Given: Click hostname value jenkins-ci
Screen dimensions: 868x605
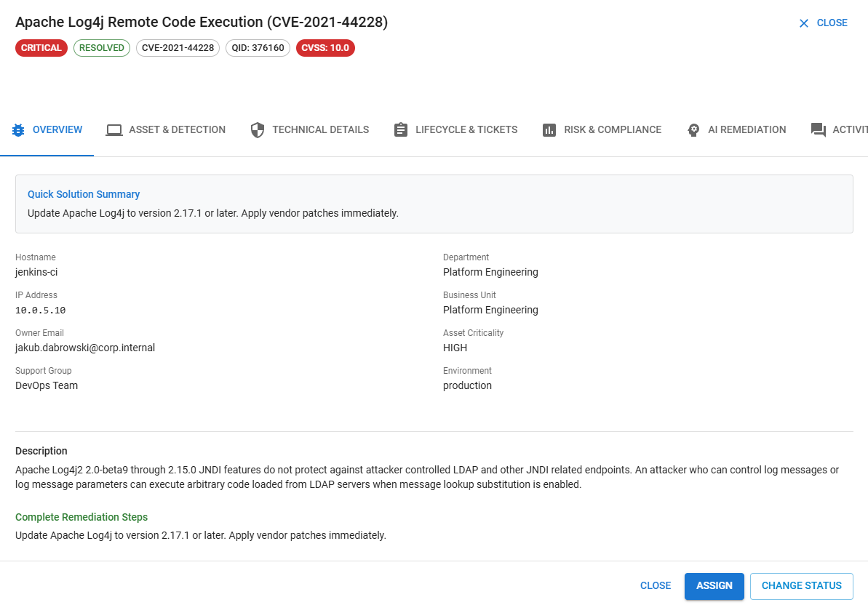Looking at the screenshot, I should [36, 272].
